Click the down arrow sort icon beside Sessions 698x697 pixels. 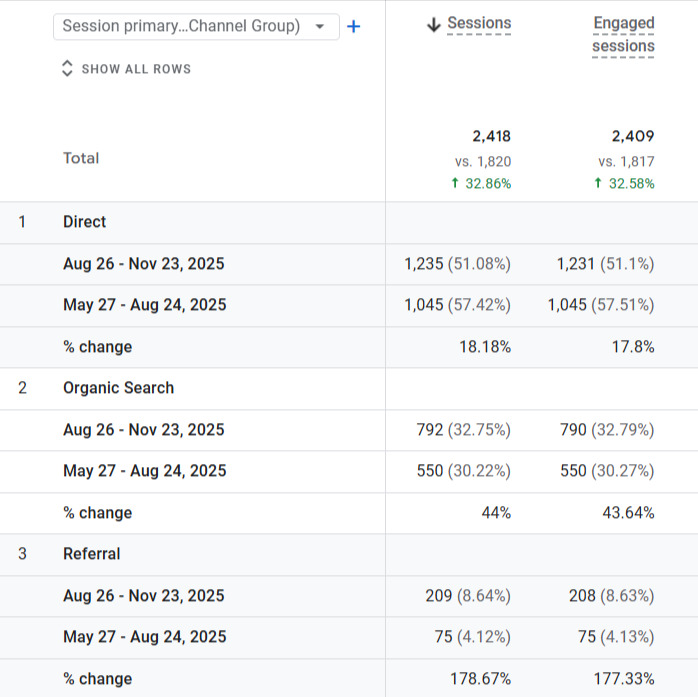433,25
